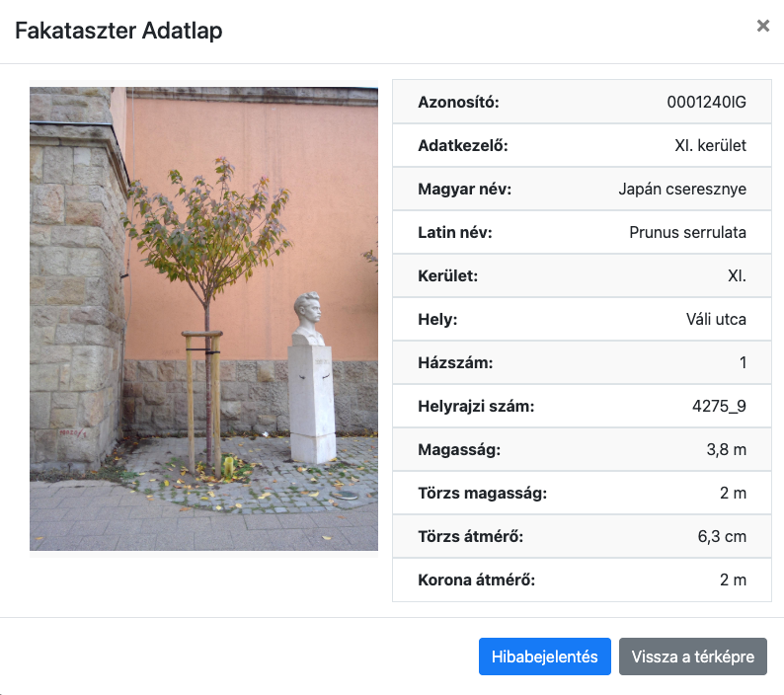Click Vissza a térképre button
Screen dimensions: 784x695
(692, 656)
